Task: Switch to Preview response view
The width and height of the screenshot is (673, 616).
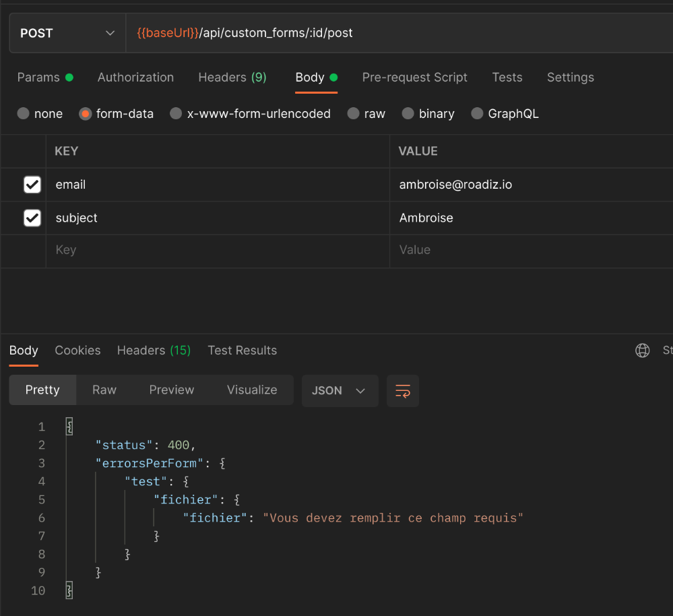Action: (x=172, y=390)
